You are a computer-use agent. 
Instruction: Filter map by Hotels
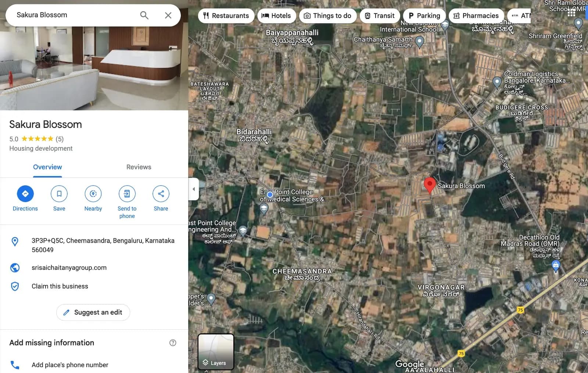[x=276, y=15]
